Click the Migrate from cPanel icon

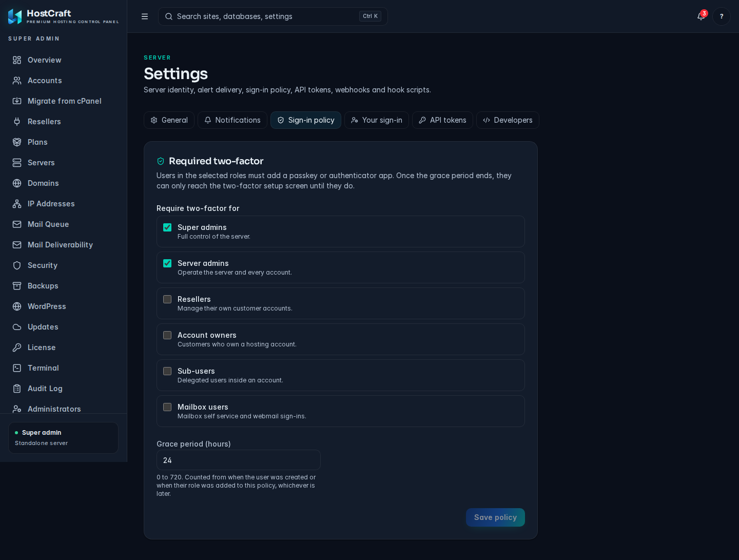[17, 101]
